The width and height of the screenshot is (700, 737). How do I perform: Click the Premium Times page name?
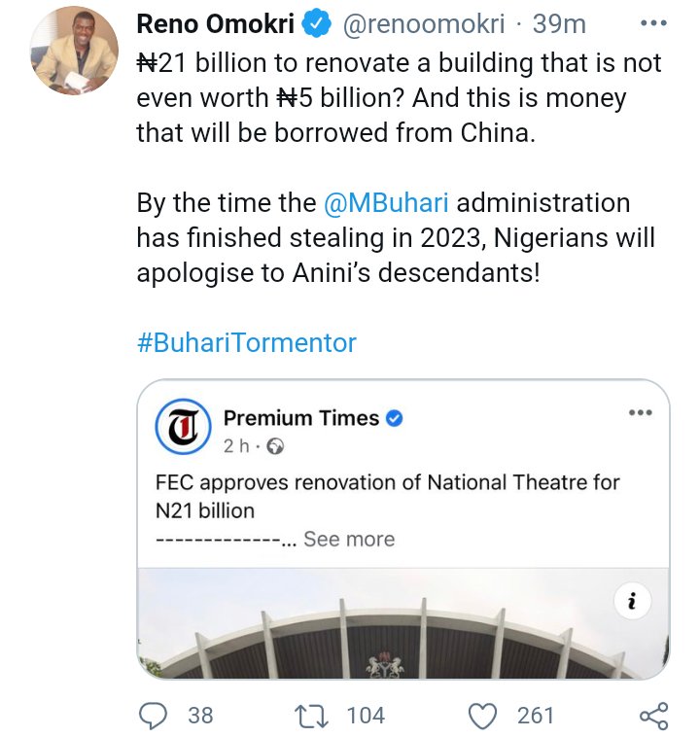301,418
